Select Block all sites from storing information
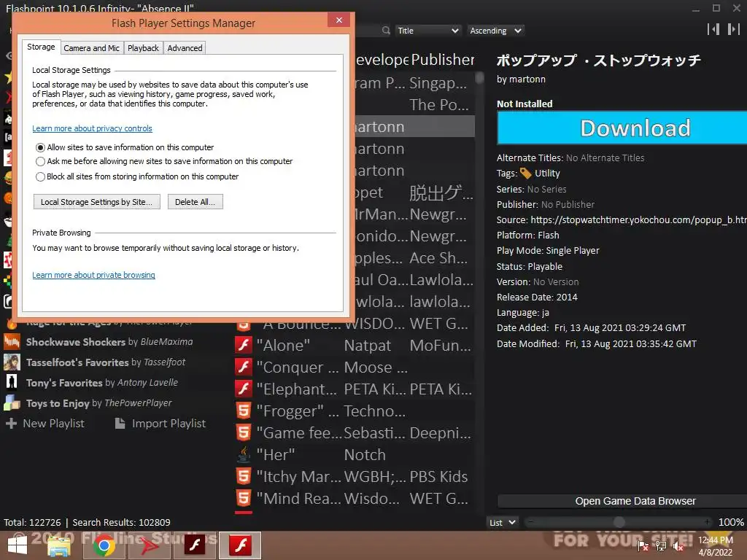This screenshot has width=747, height=560. coord(41,176)
